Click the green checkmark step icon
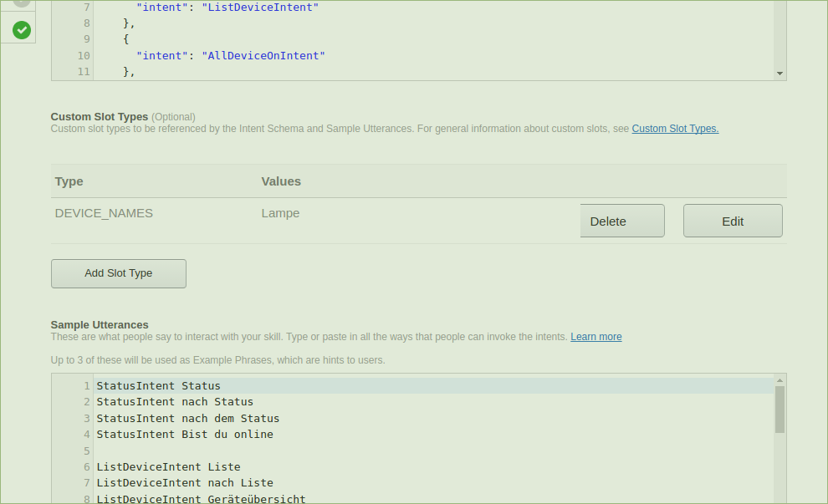This screenshot has height=504, width=828. pyautogui.click(x=22, y=30)
